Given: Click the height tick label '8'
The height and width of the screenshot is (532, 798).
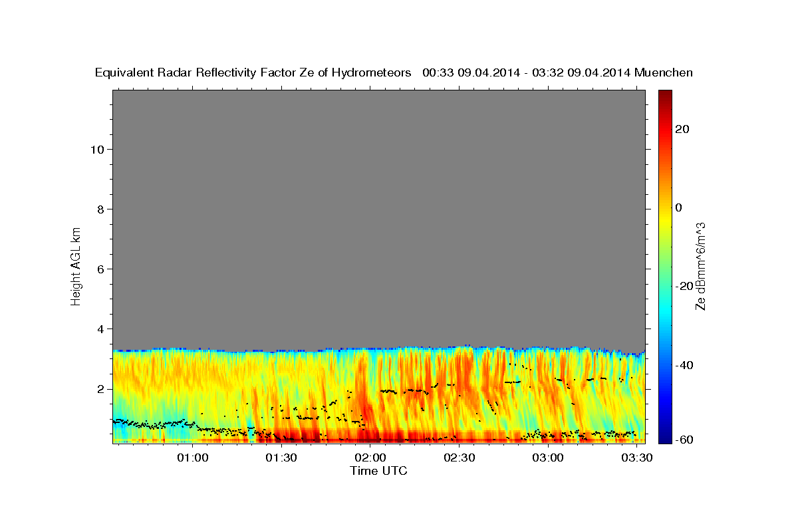Looking at the screenshot, I should click(101, 209).
